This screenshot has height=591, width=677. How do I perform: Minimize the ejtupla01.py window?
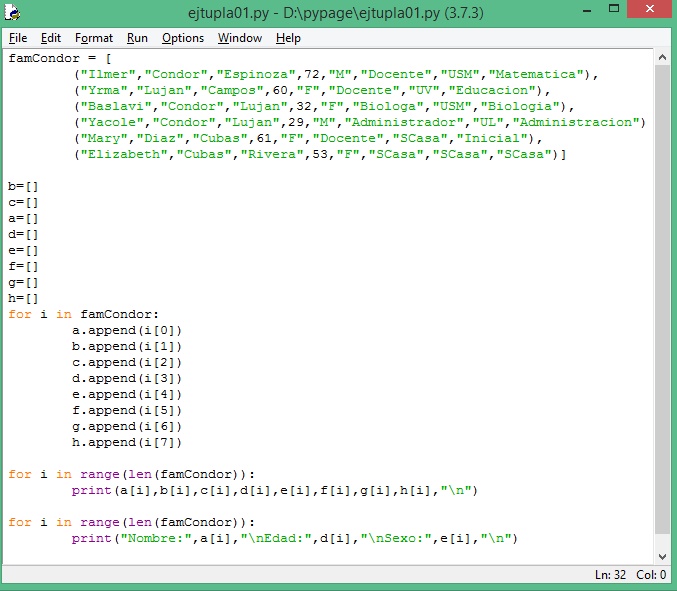(587, 10)
